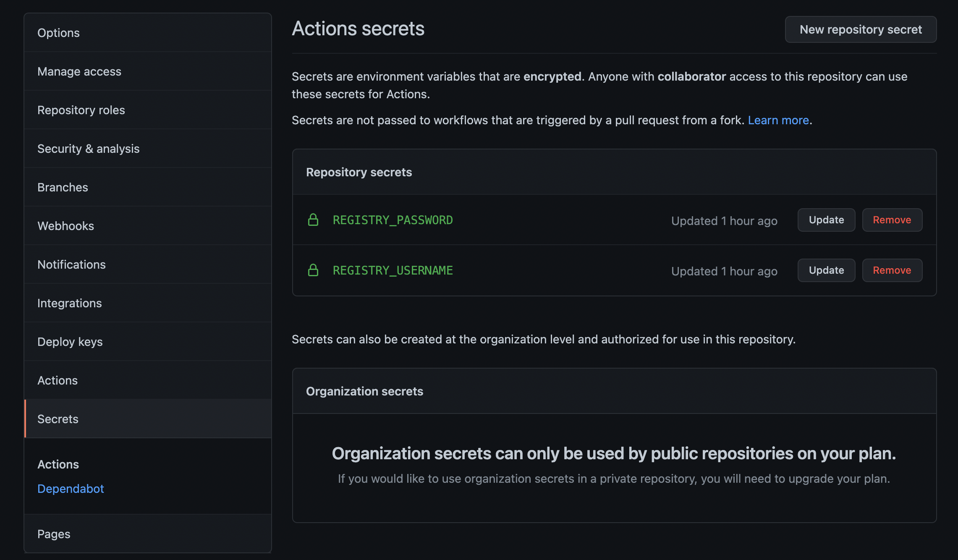Open Dependabot secrets link
The width and height of the screenshot is (958, 560).
coord(71,489)
